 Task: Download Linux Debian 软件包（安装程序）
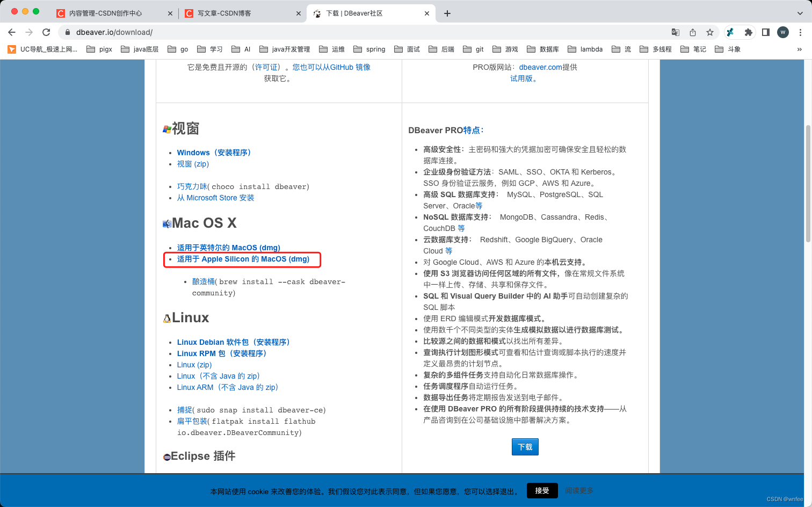pos(233,342)
